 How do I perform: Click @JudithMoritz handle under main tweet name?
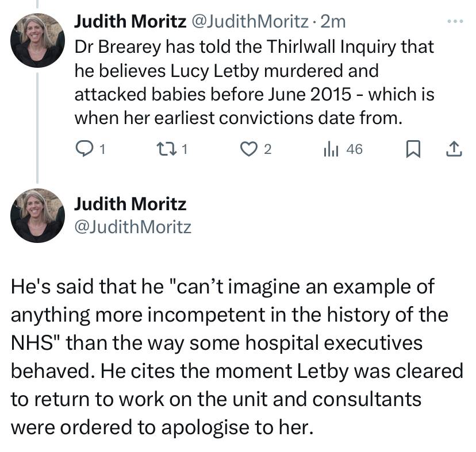(x=133, y=227)
